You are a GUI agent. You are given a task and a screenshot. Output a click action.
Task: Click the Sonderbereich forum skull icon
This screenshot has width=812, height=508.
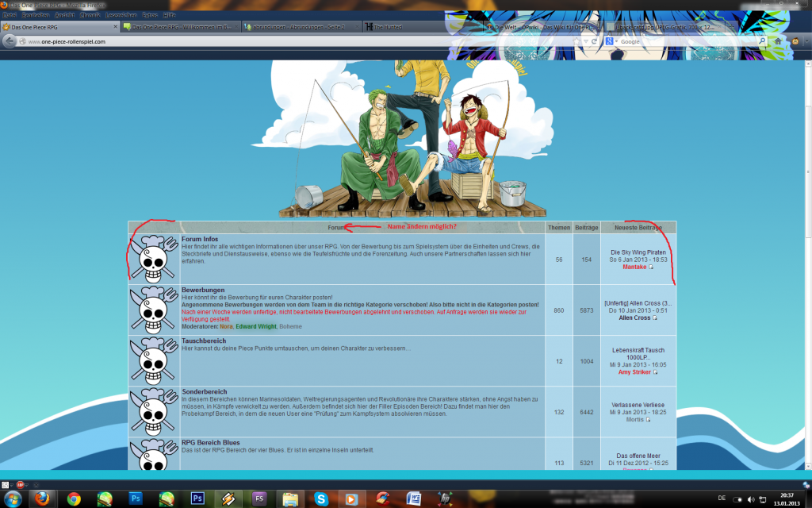coord(154,412)
